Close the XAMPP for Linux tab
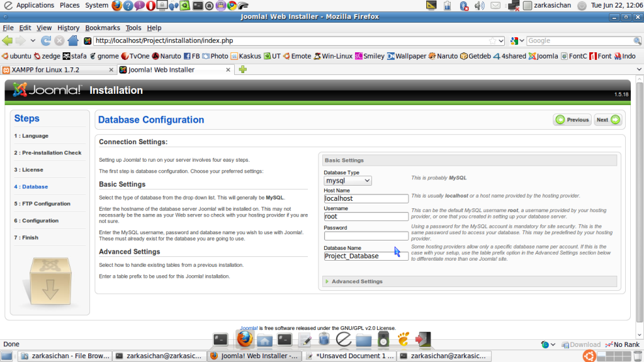The image size is (644, 362). [x=111, y=70]
